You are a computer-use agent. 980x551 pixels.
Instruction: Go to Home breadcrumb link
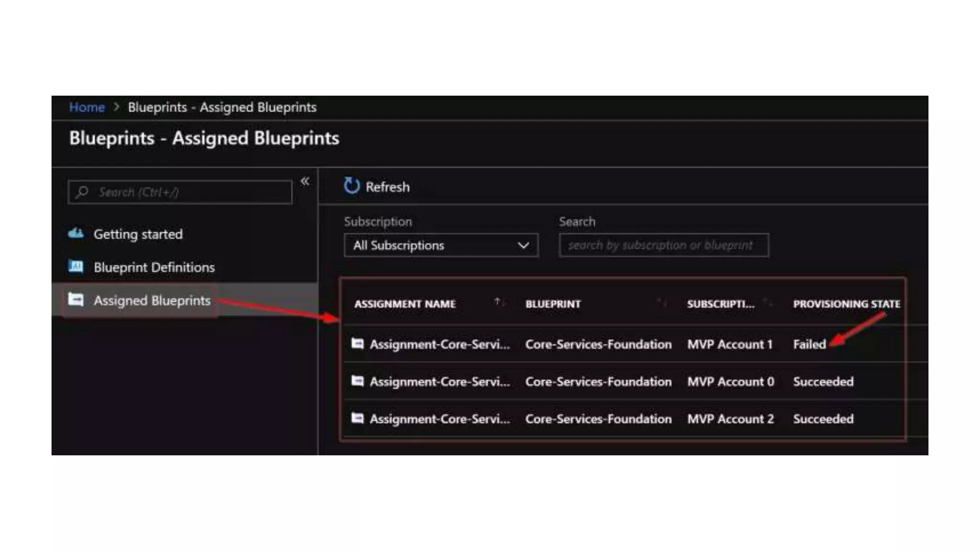[87, 107]
